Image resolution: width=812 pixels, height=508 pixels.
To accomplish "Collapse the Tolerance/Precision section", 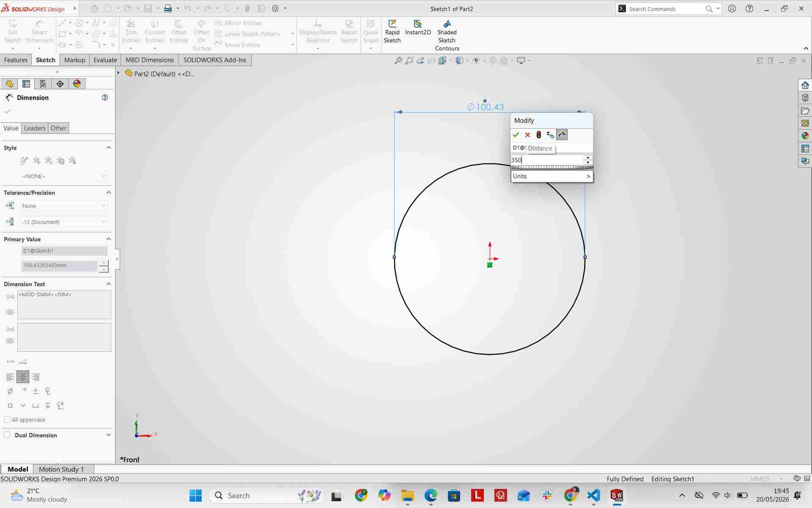I will coord(109,193).
